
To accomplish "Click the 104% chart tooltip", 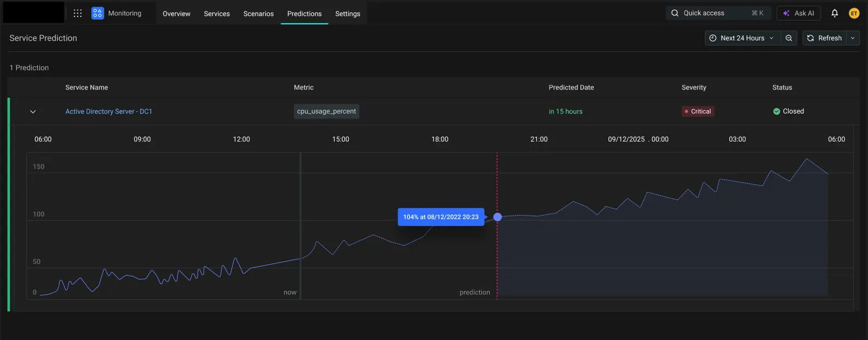I will (441, 217).
